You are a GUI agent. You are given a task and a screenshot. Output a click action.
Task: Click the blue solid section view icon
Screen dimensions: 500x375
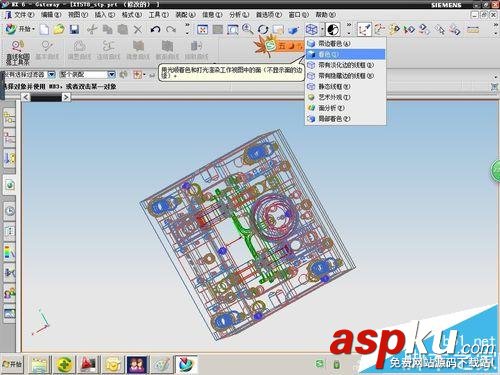coord(293,30)
